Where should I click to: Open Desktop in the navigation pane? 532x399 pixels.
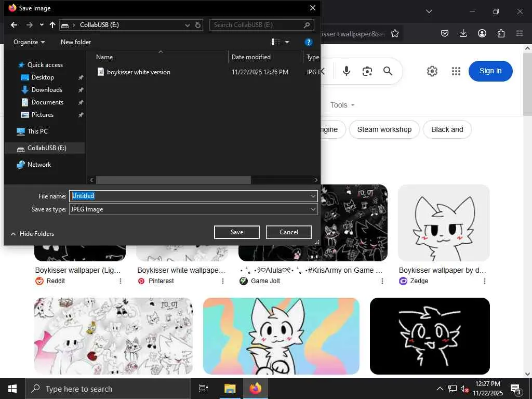click(43, 77)
